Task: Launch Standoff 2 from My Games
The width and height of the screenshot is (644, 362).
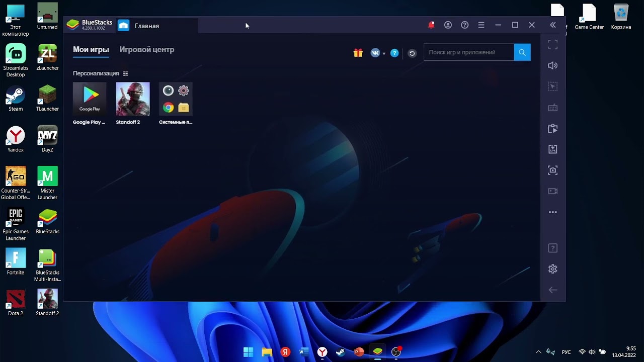Action: point(133,99)
